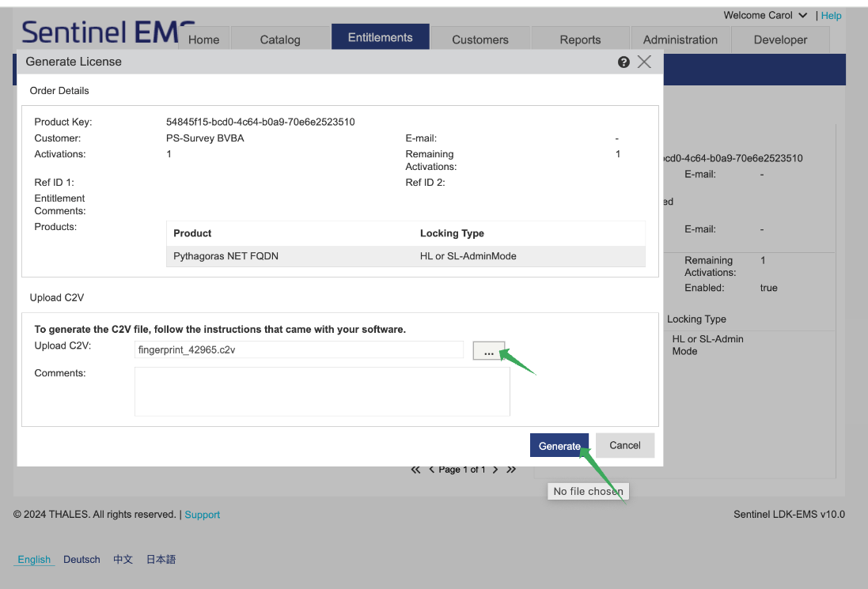Click the Sentinel EMS logo
The image size is (868, 589).
point(108,32)
